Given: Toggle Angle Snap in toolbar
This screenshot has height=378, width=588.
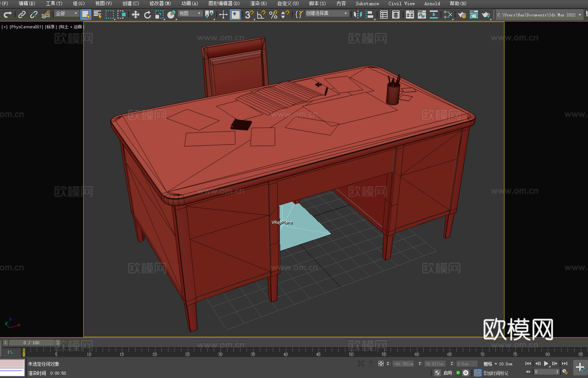Looking at the screenshot, I should point(261,14).
